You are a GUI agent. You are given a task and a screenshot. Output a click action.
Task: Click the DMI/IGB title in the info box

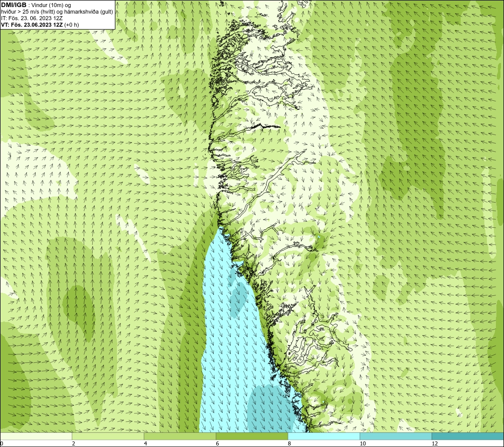[x=14, y=5]
